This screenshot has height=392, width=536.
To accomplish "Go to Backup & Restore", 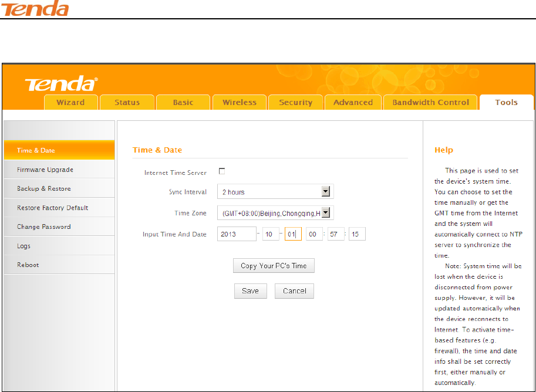I will coord(59,188).
